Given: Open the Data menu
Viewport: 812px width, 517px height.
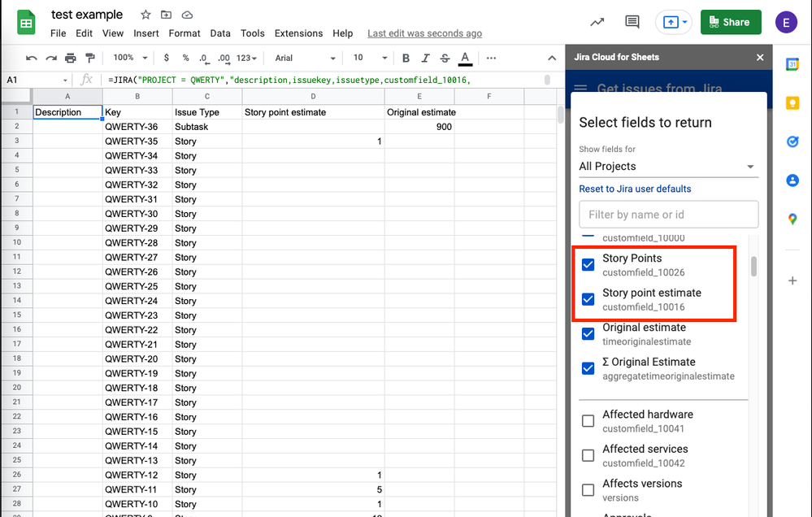Looking at the screenshot, I should pos(220,33).
